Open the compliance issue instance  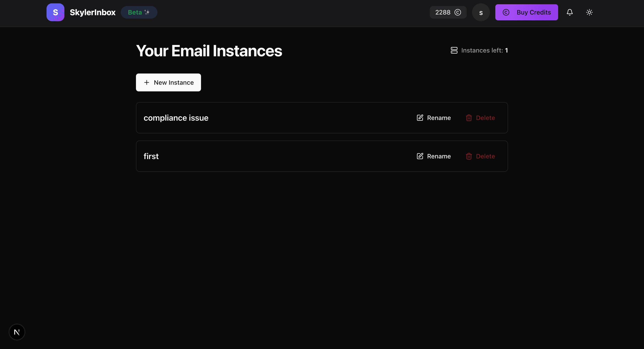176,118
